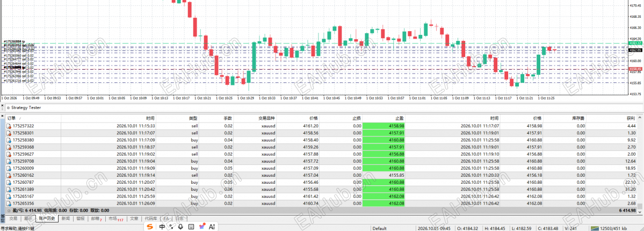Click the sell order icon for 175257322
Viewport: 644px width, 231px height.
pos(9,126)
